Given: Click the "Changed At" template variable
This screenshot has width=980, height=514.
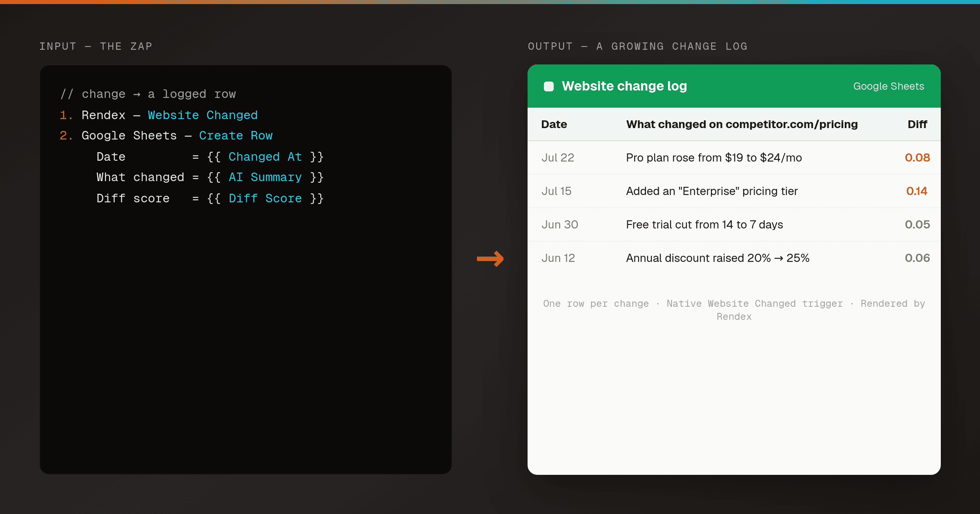Looking at the screenshot, I should click(x=265, y=157).
